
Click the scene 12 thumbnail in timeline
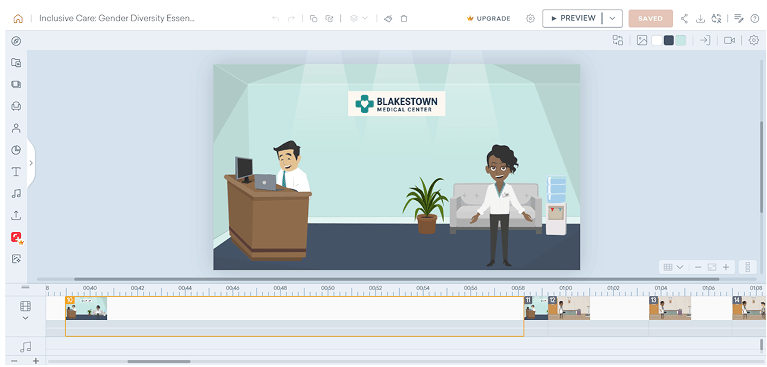coord(569,308)
